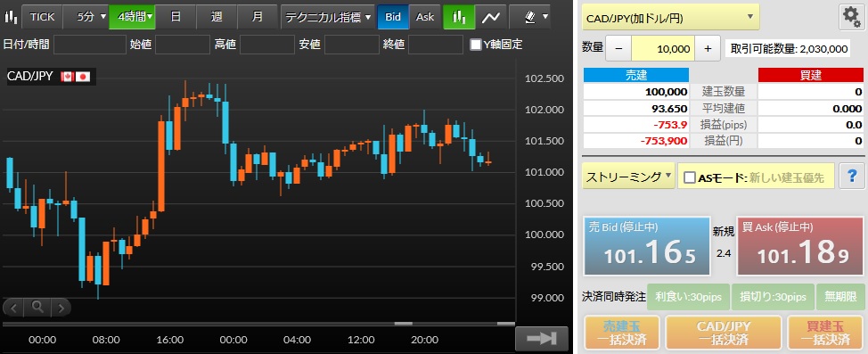Toggle the Bid price display button
The width and height of the screenshot is (868, 354).
tap(393, 17)
